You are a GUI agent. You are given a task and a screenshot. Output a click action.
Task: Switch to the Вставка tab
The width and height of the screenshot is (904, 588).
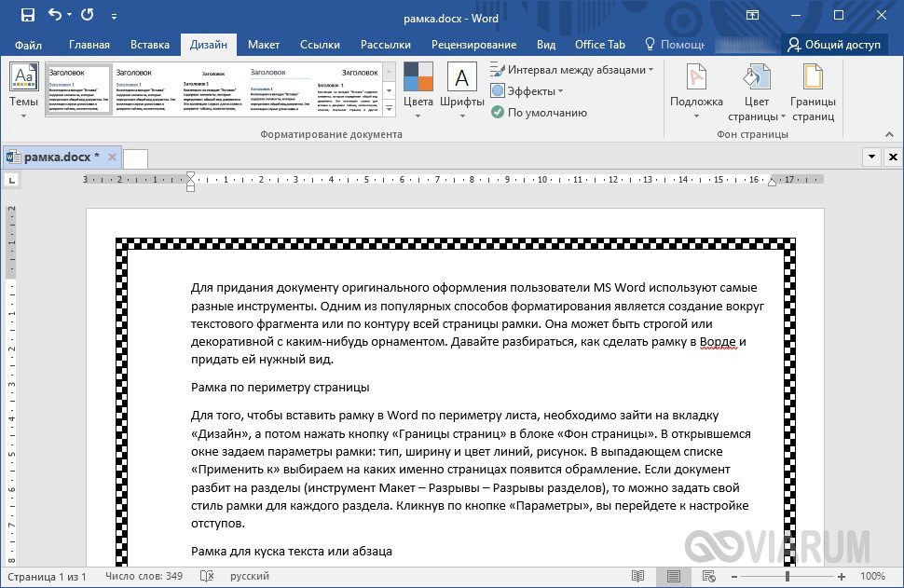click(150, 45)
